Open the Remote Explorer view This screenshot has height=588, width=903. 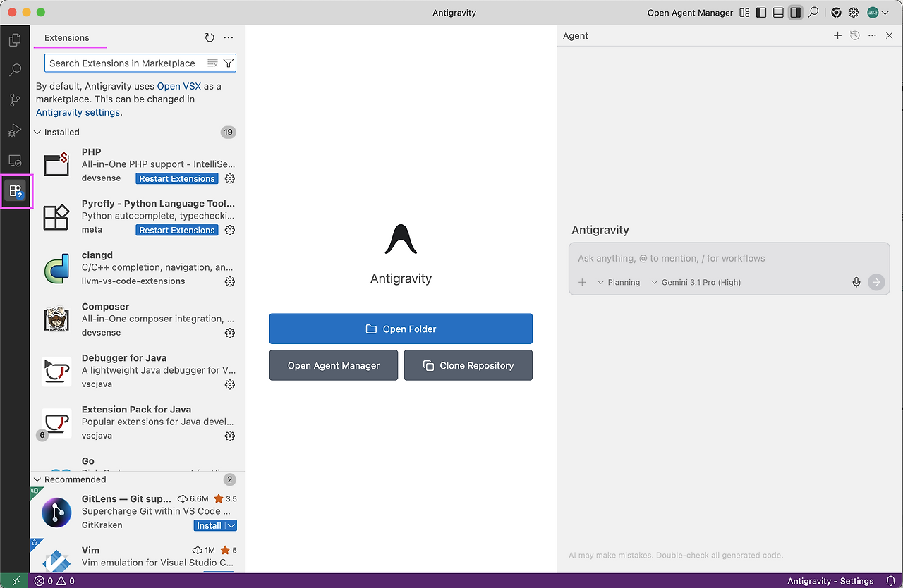coord(15,161)
